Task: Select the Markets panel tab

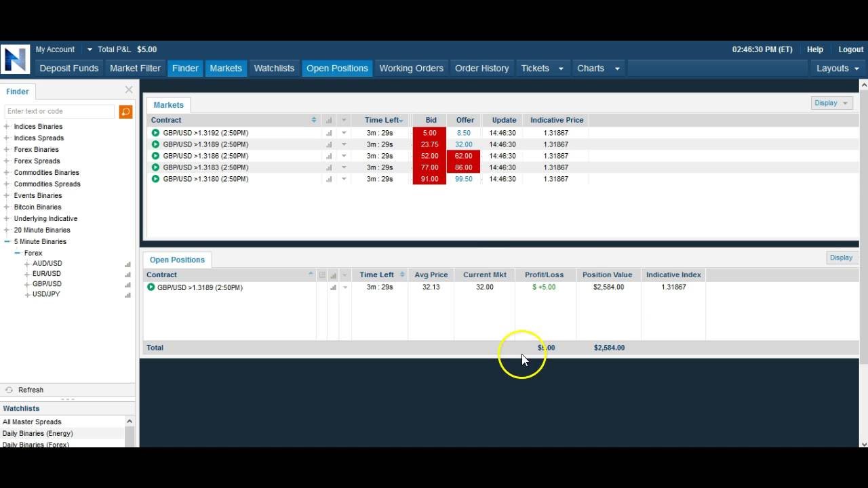Action: pyautogui.click(x=168, y=105)
